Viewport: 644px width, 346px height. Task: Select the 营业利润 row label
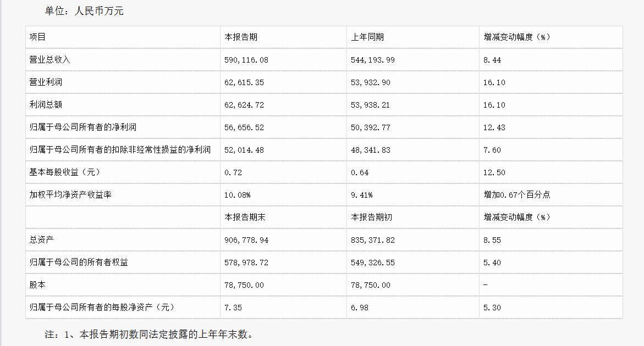coord(46,82)
